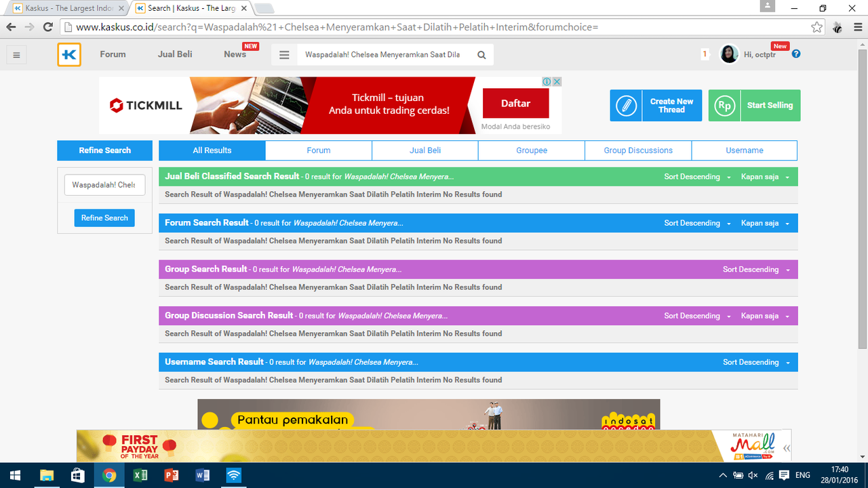
Task: Switch to the Forum results tab
Action: coord(319,150)
